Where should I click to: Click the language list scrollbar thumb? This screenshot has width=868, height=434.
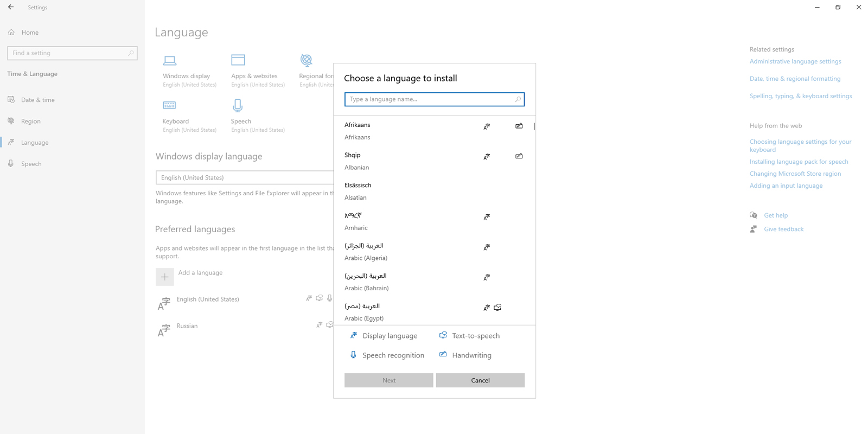[x=534, y=126]
